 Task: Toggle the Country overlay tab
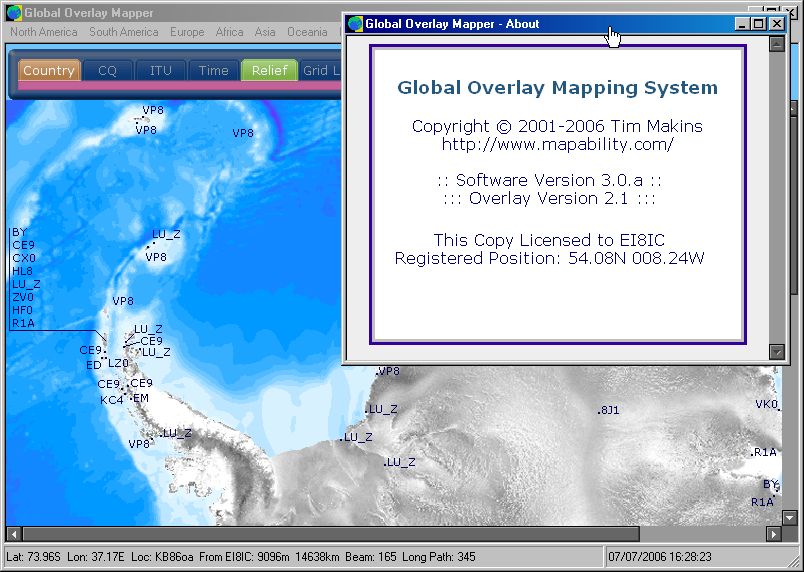click(49, 71)
